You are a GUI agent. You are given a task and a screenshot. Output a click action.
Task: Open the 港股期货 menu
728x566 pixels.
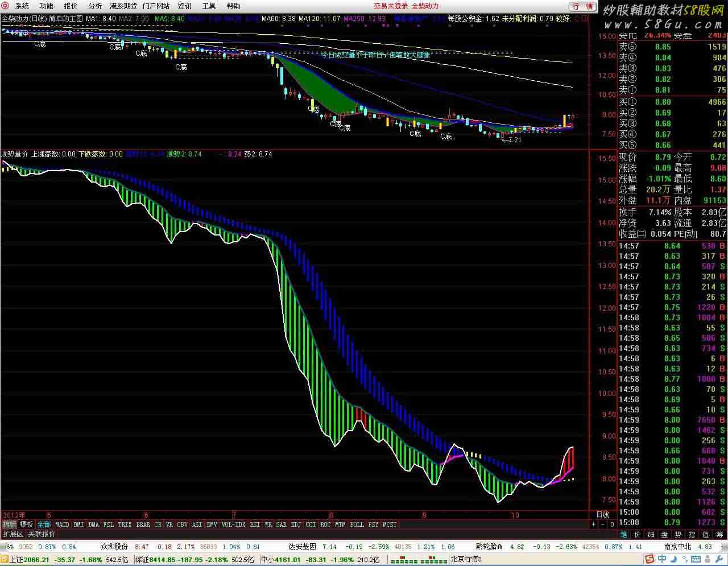tap(123, 6)
